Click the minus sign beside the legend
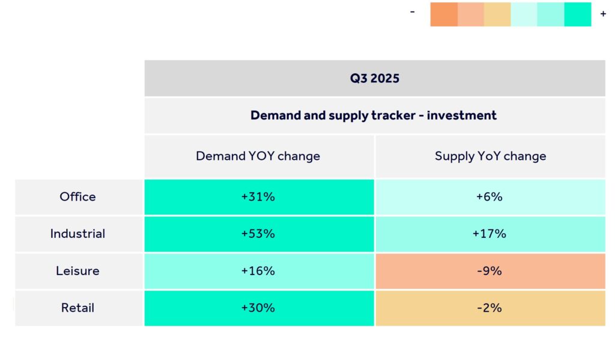Image resolution: width=615 pixels, height=364 pixels. (413, 12)
